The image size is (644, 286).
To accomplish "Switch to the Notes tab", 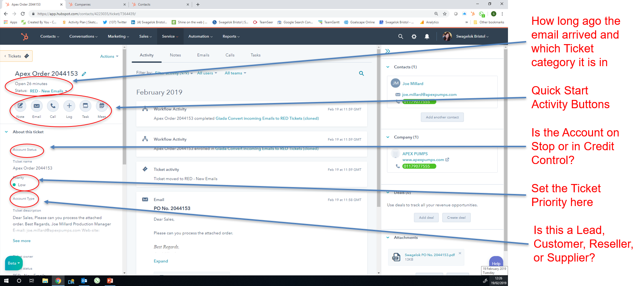I will coord(175,55).
